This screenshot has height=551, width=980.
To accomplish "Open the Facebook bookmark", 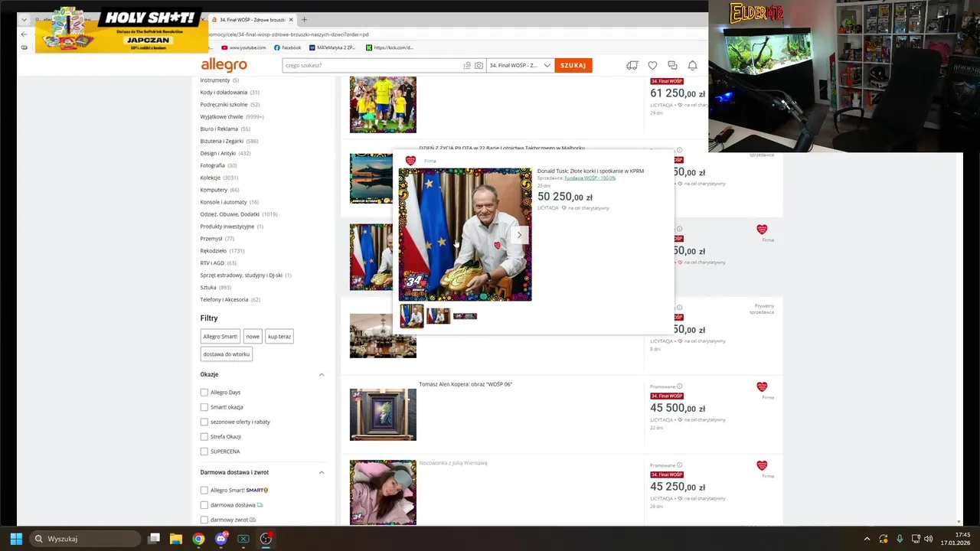I will [288, 47].
